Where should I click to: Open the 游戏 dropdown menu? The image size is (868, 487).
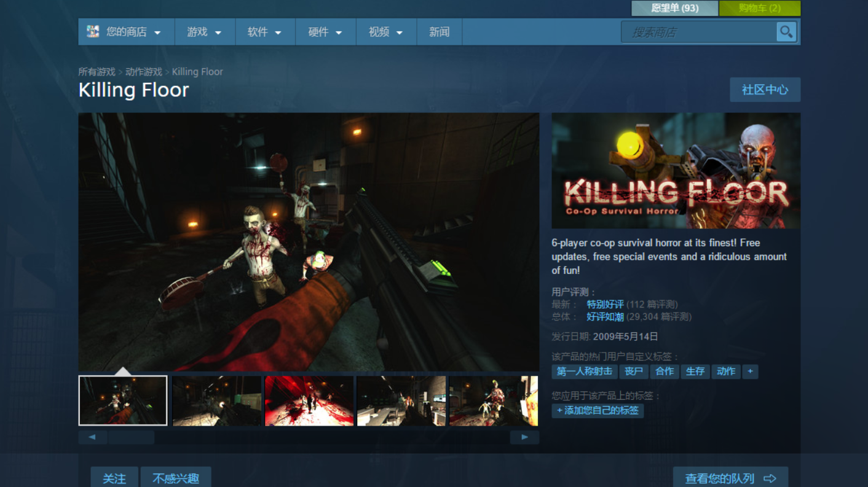coord(205,32)
